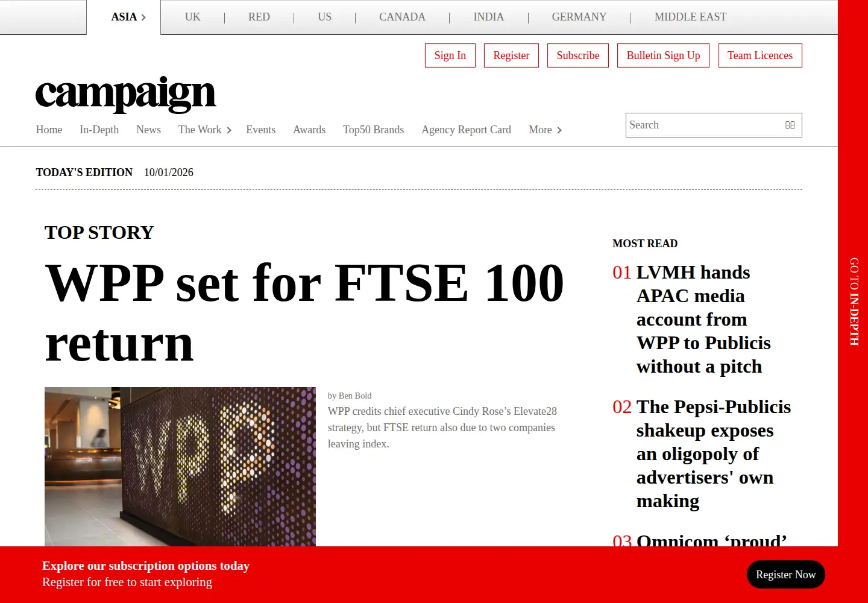Image resolution: width=868 pixels, height=603 pixels.
Task: Switch to the CANADA edition tab
Action: click(x=402, y=17)
